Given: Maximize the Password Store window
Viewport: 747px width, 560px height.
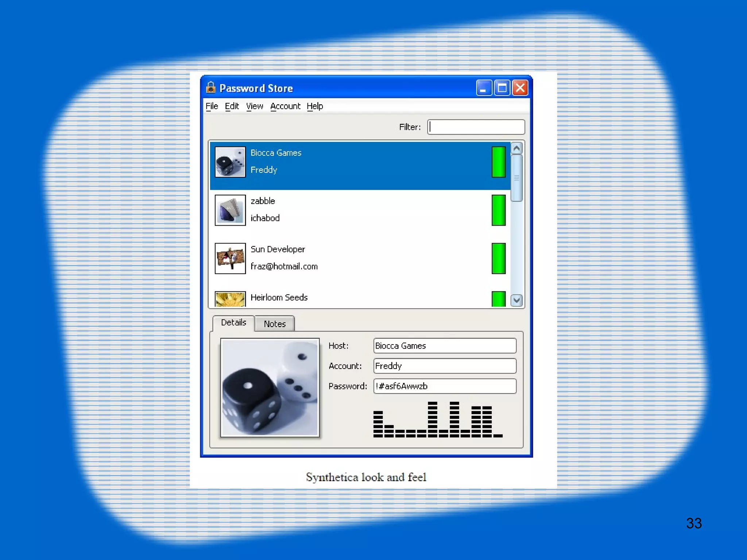Looking at the screenshot, I should click(x=502, y=88).
